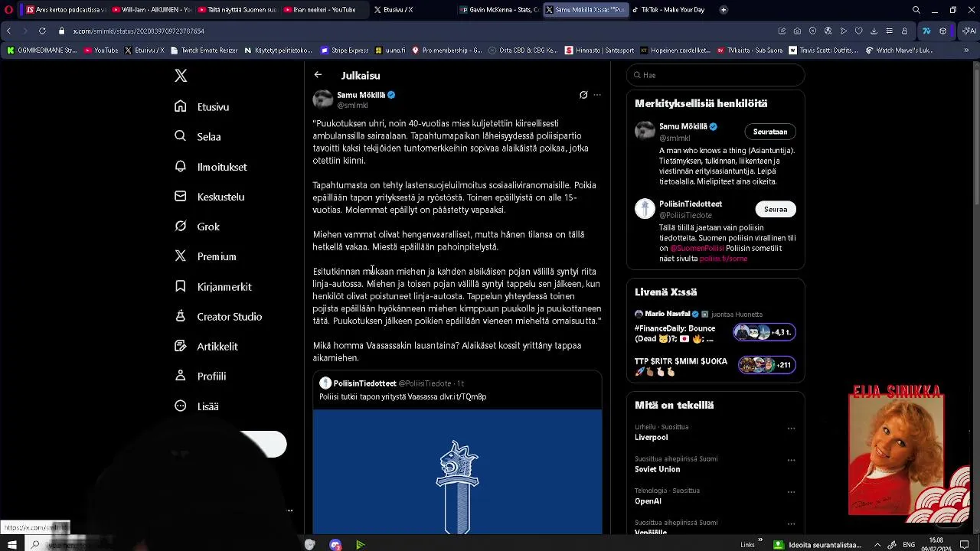
Task: Open options for the Soviet Union trend
Action: click(791, 461)
